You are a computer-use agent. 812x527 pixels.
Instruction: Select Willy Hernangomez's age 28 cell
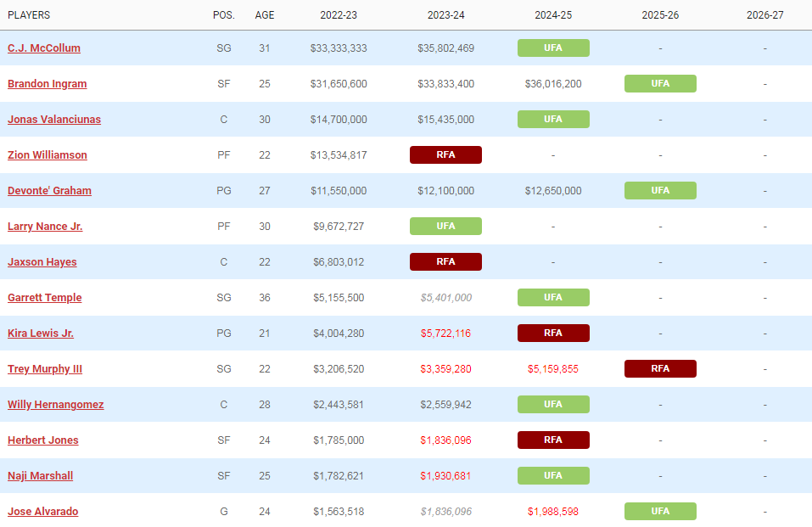pos(265,405)
